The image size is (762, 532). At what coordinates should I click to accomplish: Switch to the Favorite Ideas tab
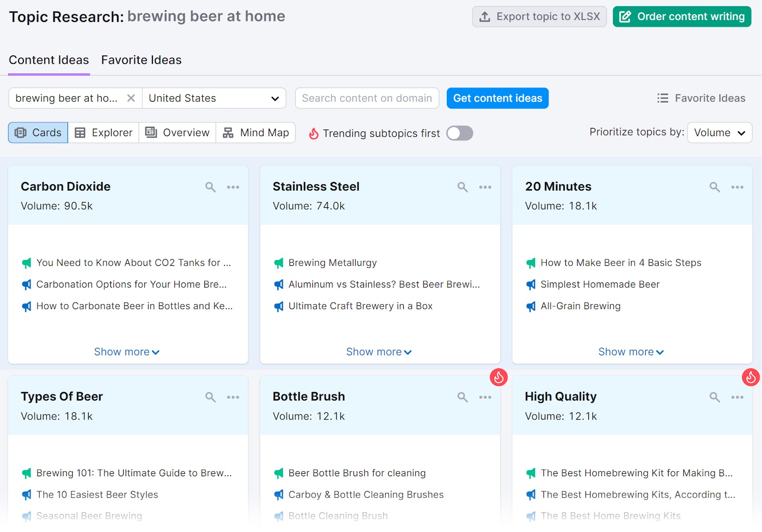click(x=141, y=60)
